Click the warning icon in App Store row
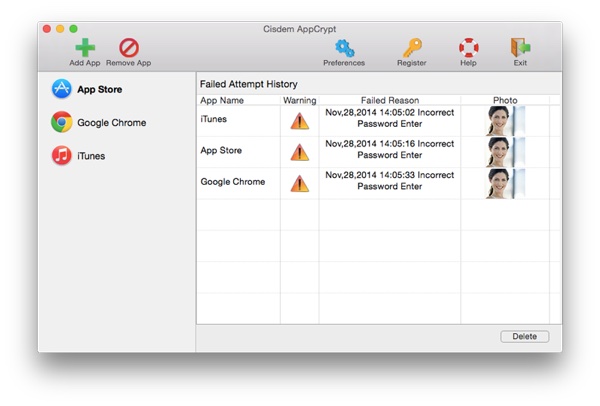This screenshot has width=600, height=406. click(299, 152)
